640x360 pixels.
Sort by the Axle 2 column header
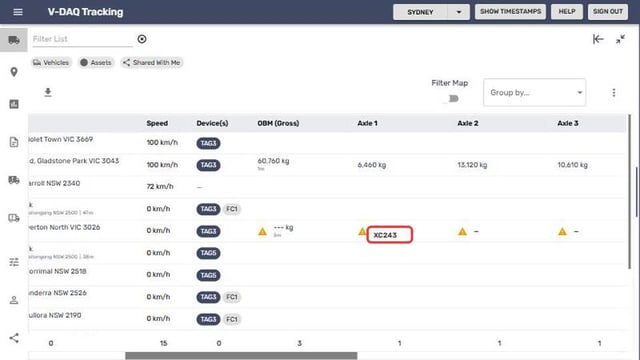(467, 123)
